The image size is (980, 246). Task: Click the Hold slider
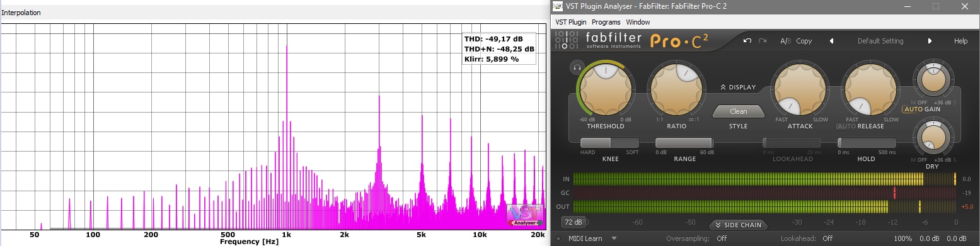coord(866,143)
